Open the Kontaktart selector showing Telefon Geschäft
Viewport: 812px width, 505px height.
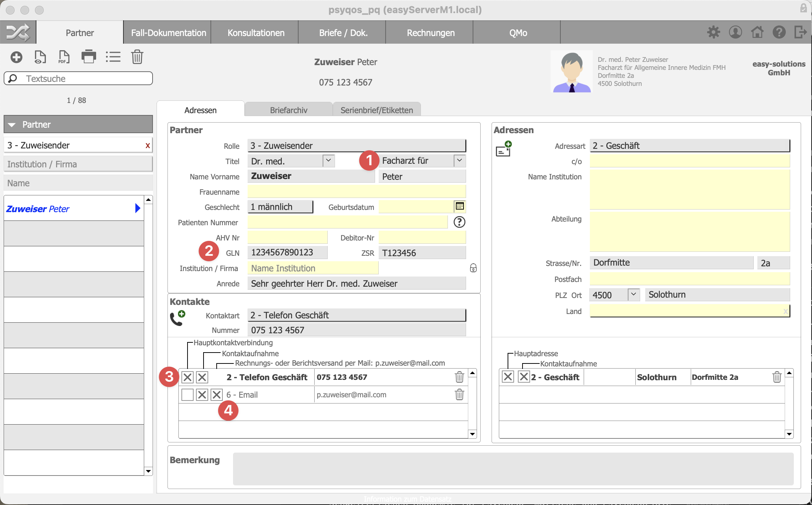357,315
